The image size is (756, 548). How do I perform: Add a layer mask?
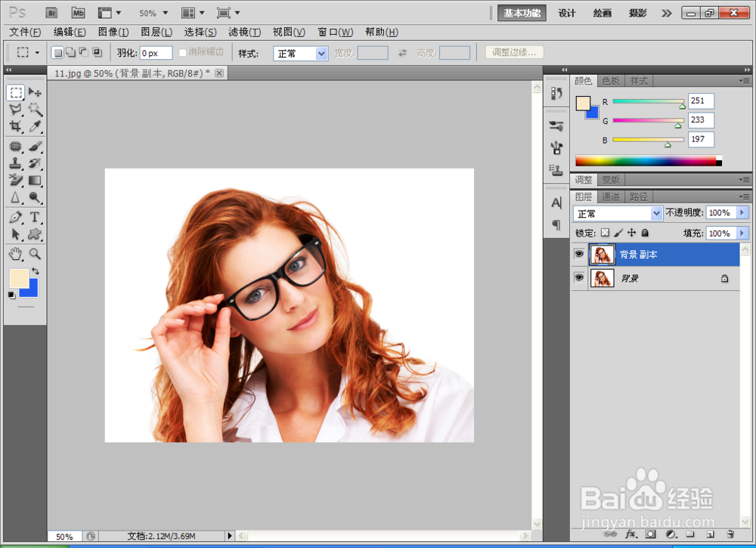tap(650, 534)
